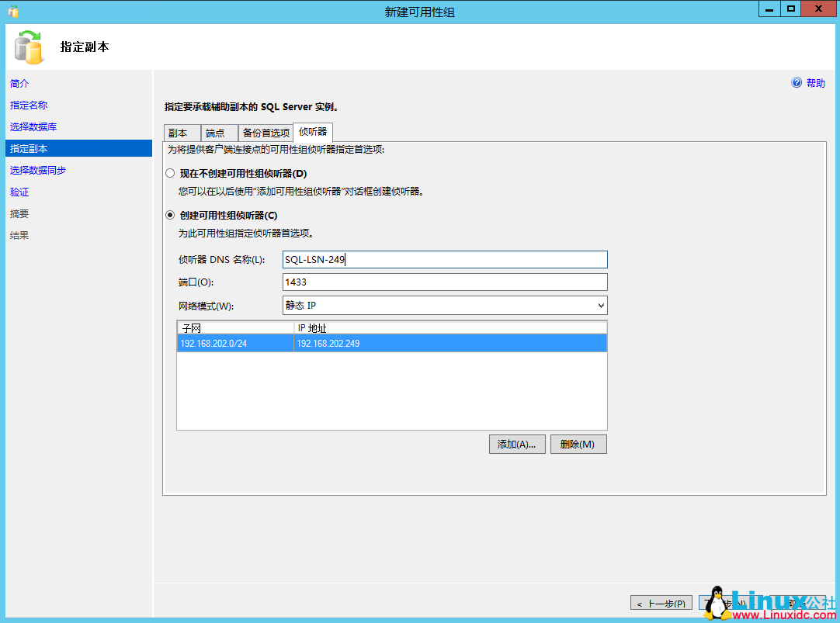Open the 备份首选项 tab
The height and width of the screenshot is (623, 840).
tap(267, 132)
